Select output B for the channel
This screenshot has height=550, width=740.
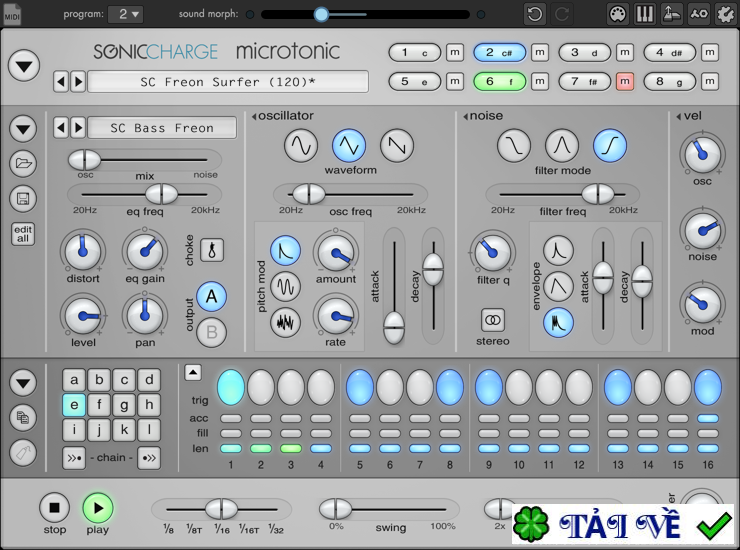click(212, 331)
